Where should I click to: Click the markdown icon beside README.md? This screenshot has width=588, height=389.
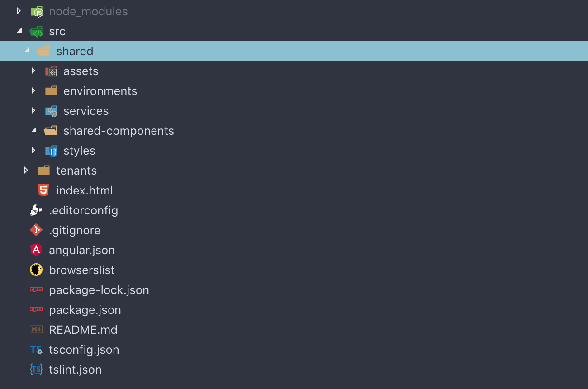click(36, 330)
